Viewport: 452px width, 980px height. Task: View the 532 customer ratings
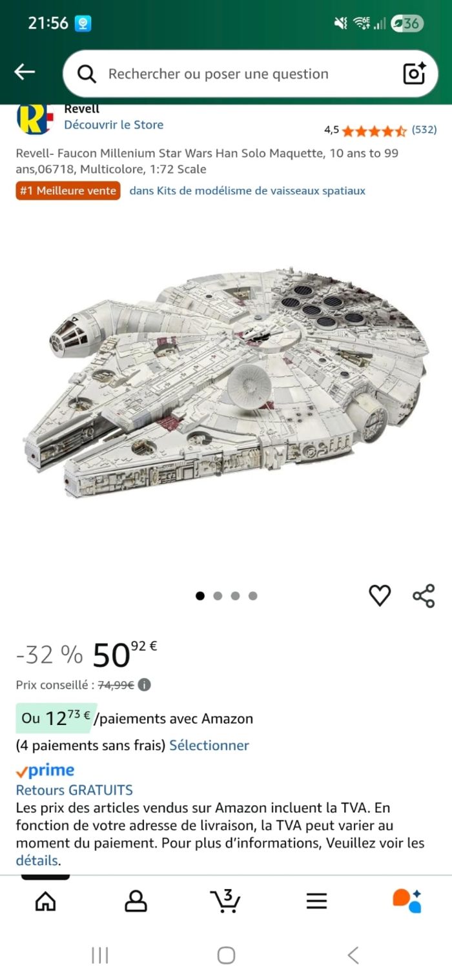point(424,129)
